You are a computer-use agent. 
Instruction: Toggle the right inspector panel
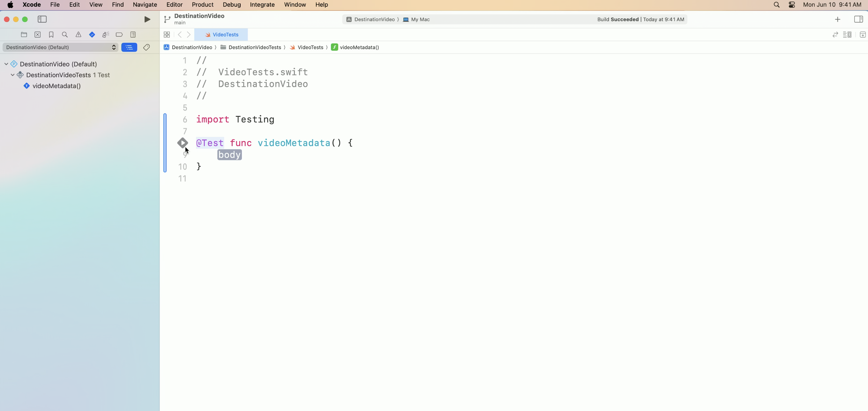(858, 19)
